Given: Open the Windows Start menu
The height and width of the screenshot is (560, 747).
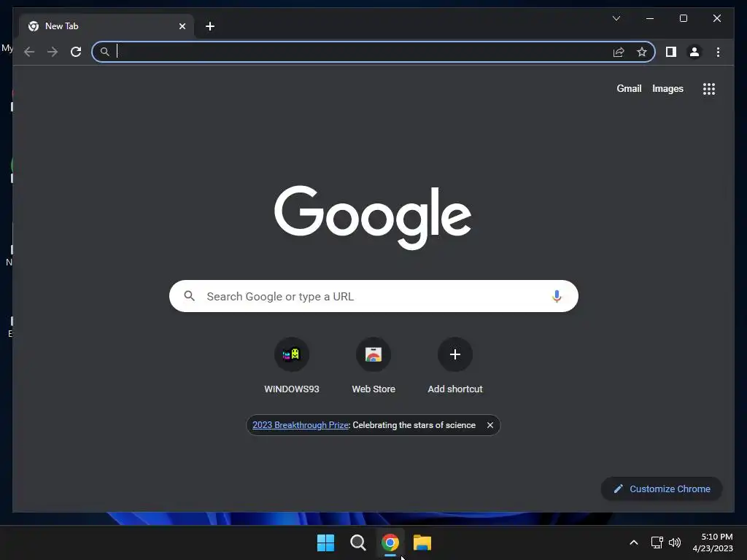Looking at the screenshot, I should 325,542.
